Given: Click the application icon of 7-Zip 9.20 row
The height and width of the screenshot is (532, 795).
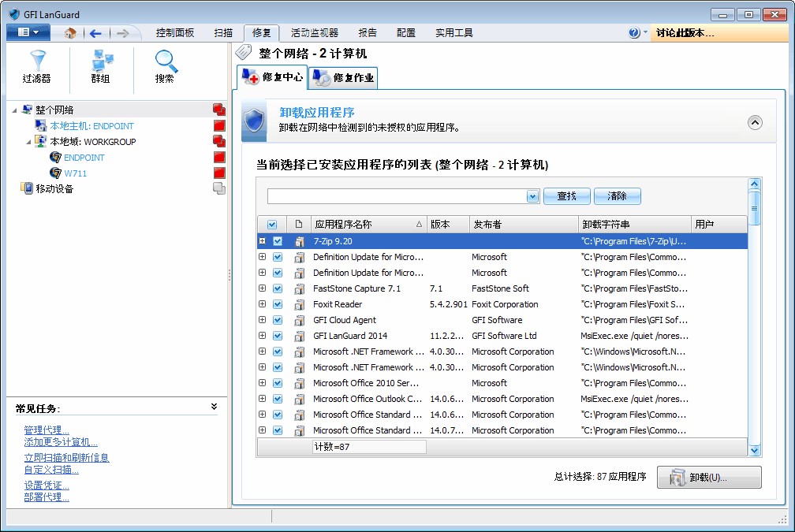Looking at the screenshot, I should (300, 242).
